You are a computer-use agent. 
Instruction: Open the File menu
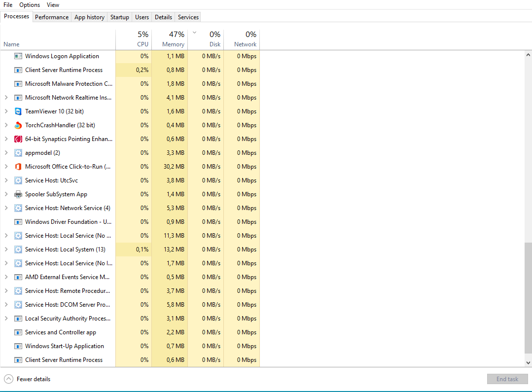pyautogui.click(x=8, y=5)
